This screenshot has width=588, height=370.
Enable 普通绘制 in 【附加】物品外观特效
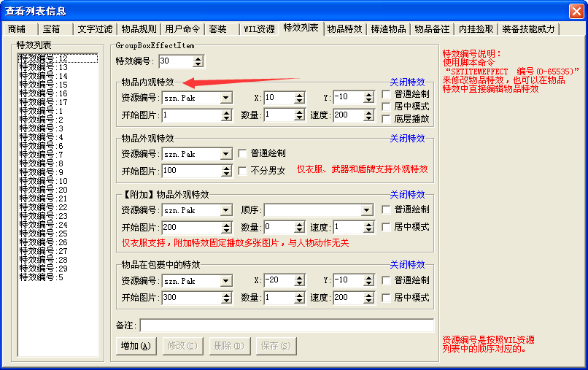pos(386,209)
